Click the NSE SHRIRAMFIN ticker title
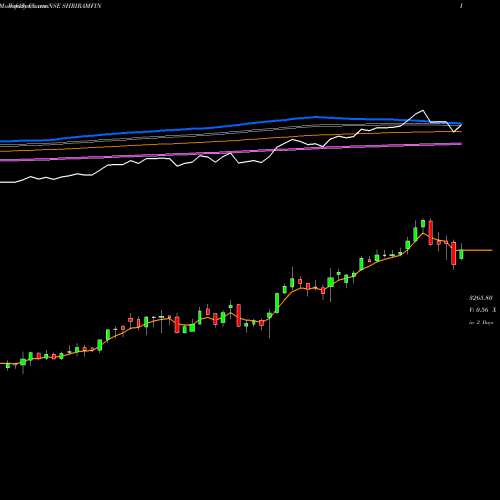The height and width of the screenshot is (500, 500). (x=75, y=6)
